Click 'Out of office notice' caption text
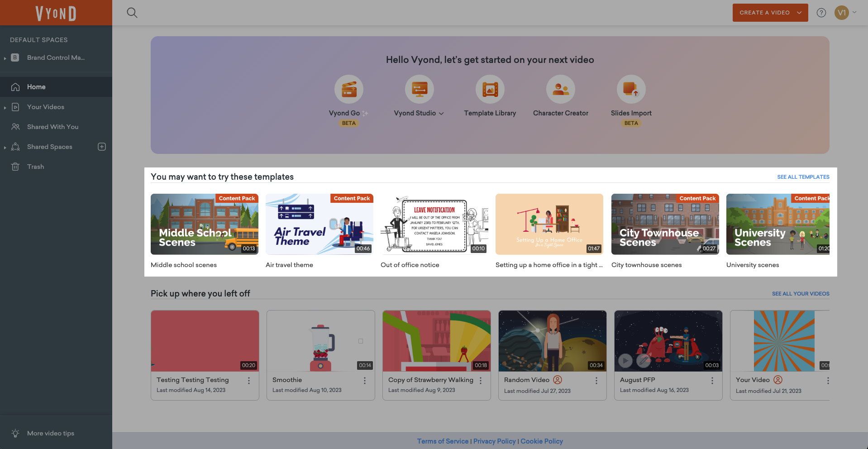This screenshot has height=449, width=868. 410,265
